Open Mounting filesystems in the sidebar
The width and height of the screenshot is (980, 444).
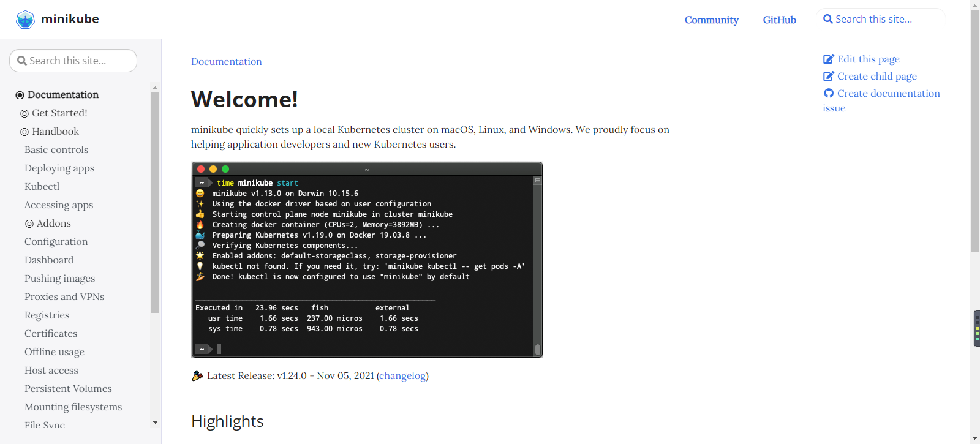[73, 407]
